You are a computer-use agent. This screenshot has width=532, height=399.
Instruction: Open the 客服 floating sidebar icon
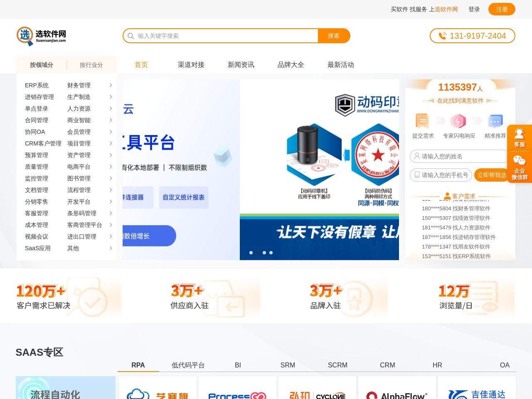[x=519, y=138]
